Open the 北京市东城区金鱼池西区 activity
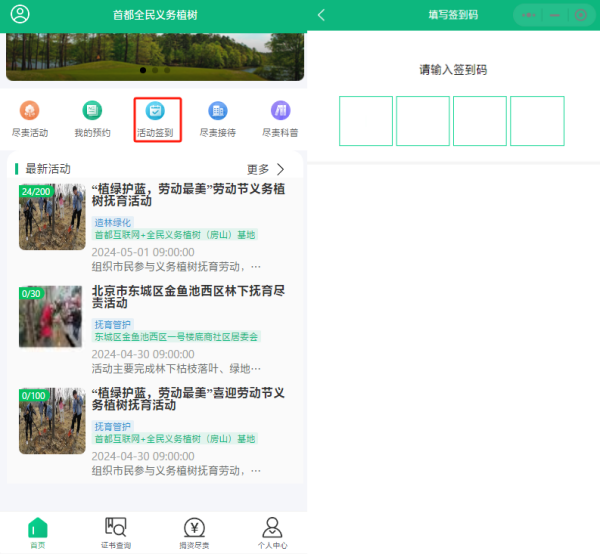The height and width of the screenshot is (554, 600). point(188,296)
